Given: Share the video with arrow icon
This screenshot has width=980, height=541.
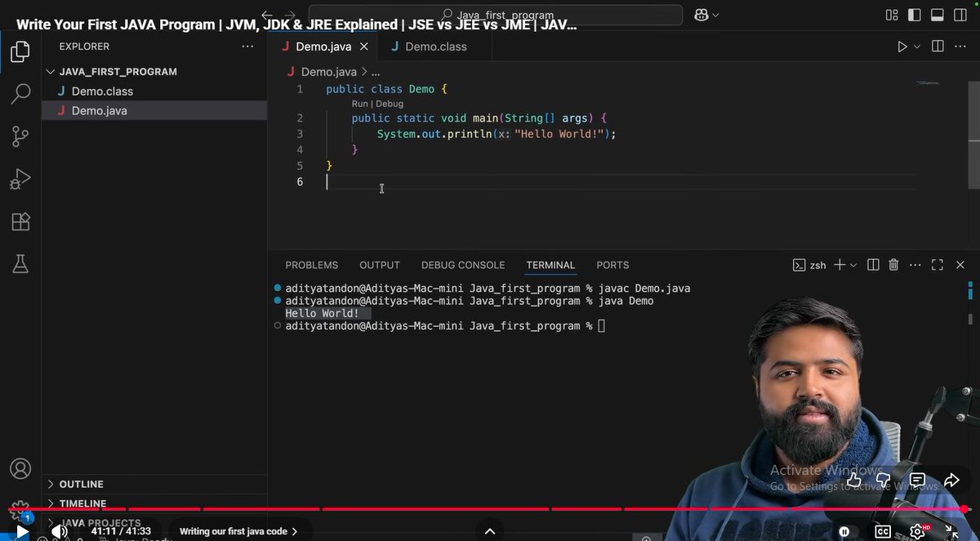Looking at the screenshot, I should [x=951, y=480].
